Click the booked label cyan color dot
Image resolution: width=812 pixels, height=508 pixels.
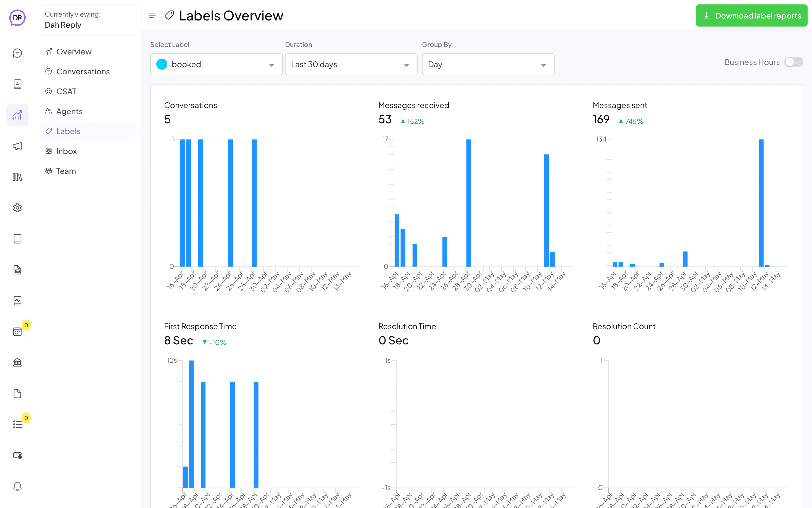click(162, 64)
